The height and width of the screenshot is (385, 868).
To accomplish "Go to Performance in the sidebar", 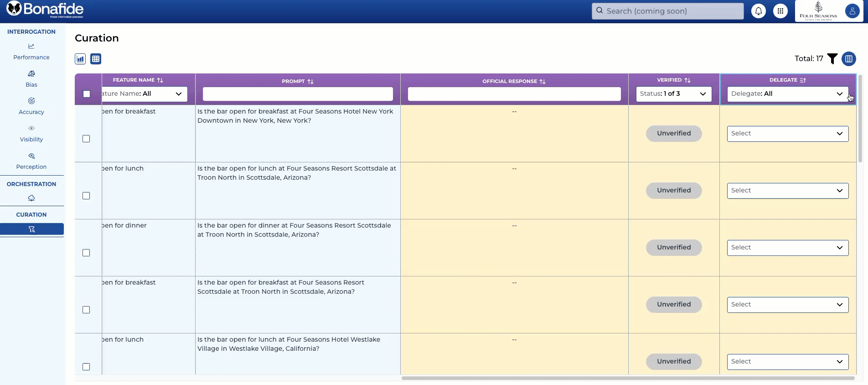I will click(x=31, y=52).
